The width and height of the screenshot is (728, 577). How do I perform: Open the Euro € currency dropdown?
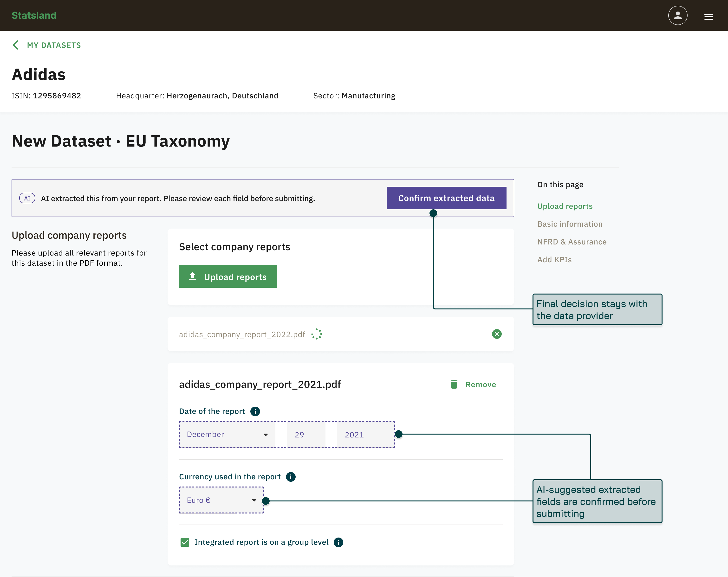[221, 500]
